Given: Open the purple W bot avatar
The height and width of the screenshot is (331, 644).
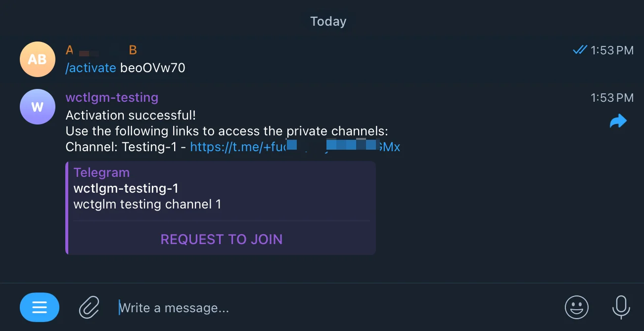Looking at the screenshot, I should (37, 107).
